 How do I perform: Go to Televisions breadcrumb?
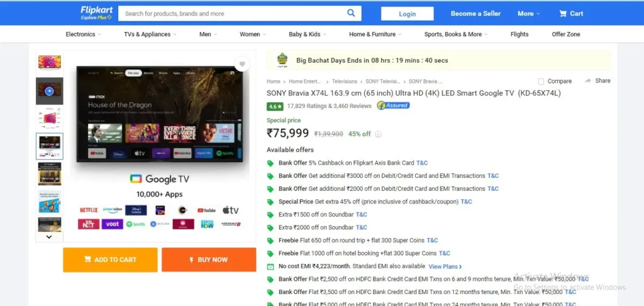click(344, 81)
